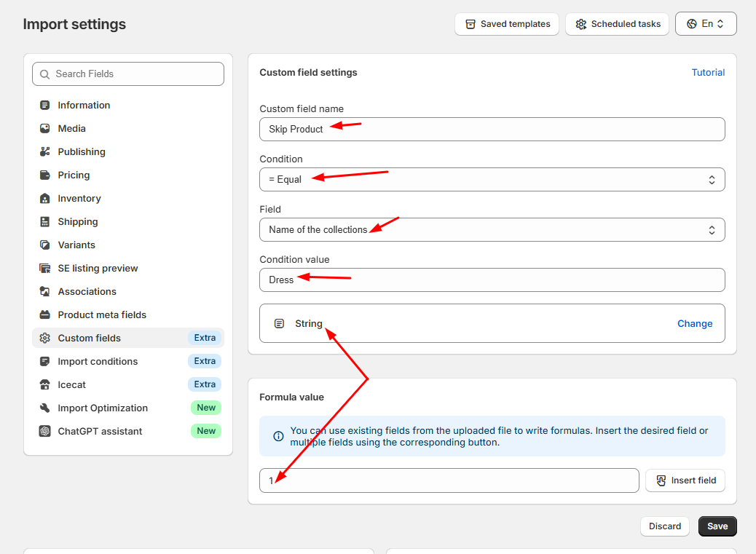Click the Discard button
756x554 pixels.
(x=665, y=526)
